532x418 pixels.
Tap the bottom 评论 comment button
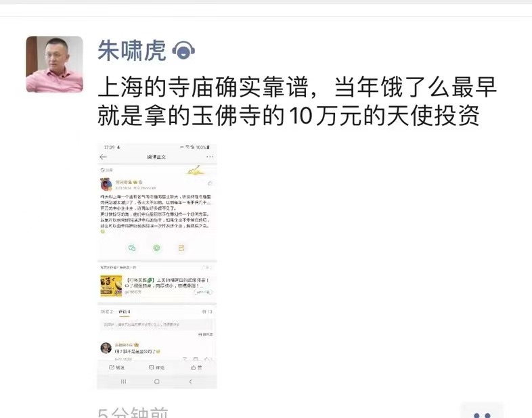tap(157, 367)
